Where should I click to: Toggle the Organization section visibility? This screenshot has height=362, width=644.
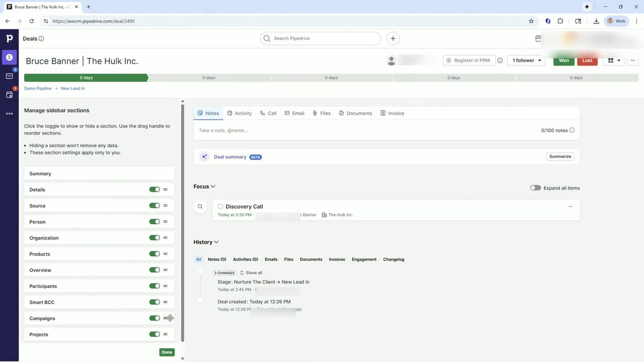(154, 238)
